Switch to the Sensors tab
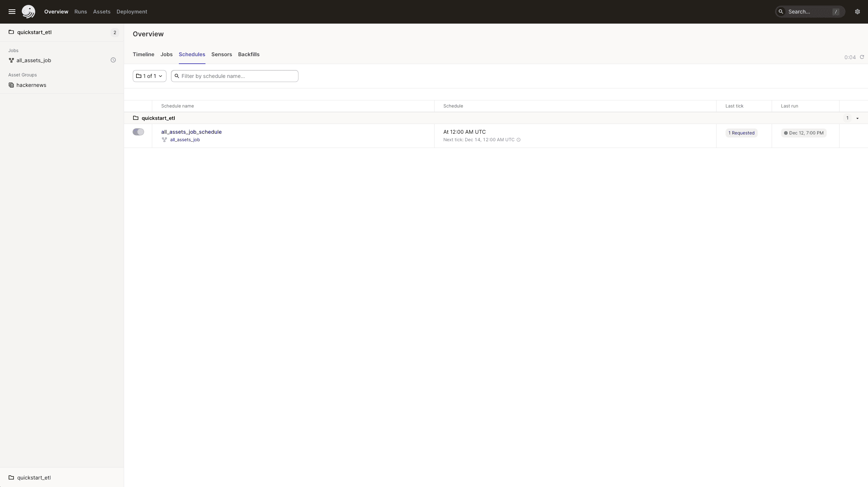Screen dimensions: 868x487 [x=221, y=54]
